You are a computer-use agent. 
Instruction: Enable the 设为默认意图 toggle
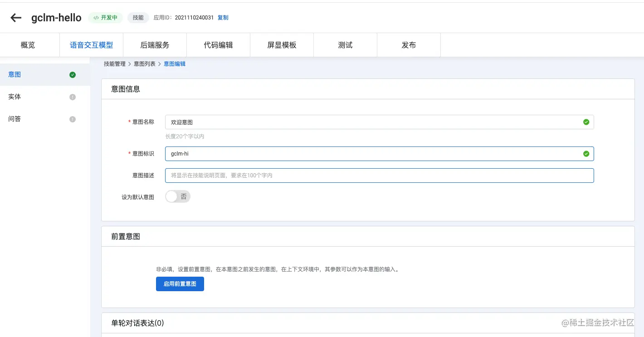177,196
